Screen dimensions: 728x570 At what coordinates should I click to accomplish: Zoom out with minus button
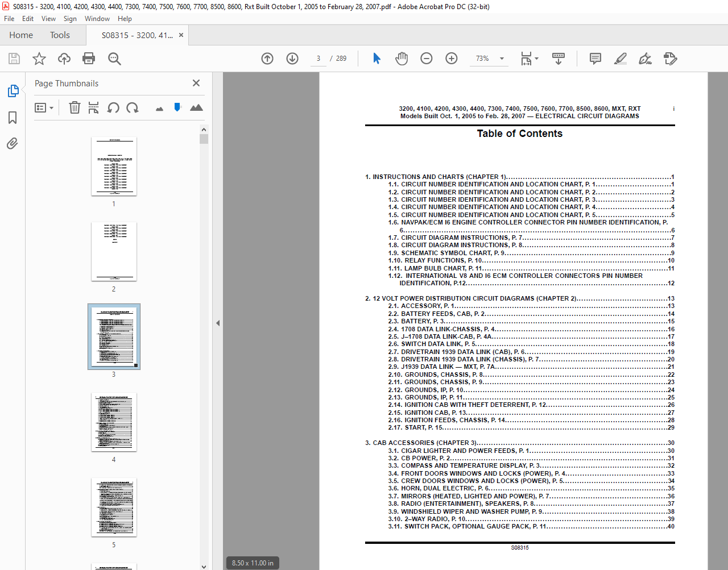(427, 59)
